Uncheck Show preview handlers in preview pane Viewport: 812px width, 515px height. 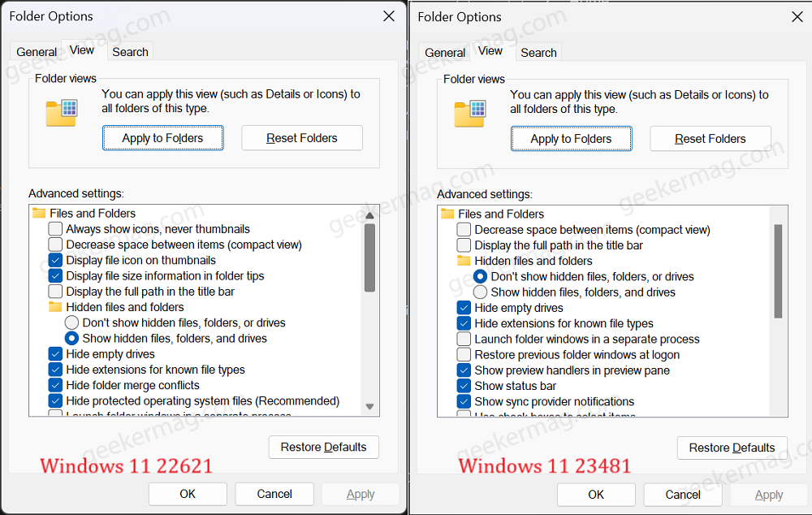click(464, 370)
